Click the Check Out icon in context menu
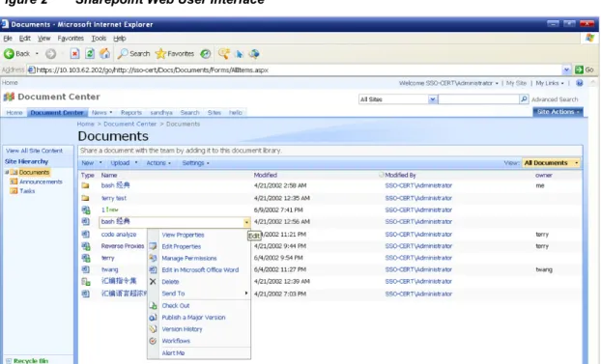 [x=153, y=306]
